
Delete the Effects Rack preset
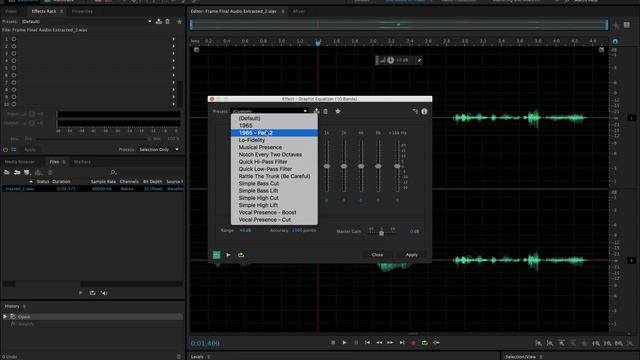pos(167,21)
